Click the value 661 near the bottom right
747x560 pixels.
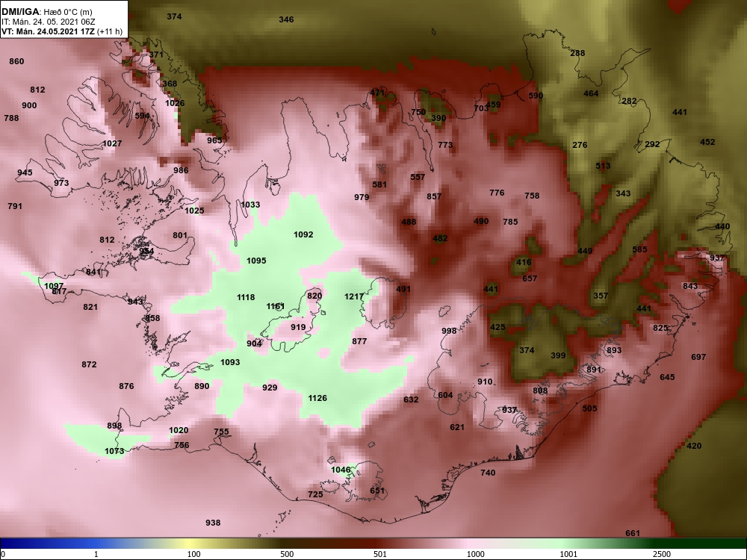point(633,533)
